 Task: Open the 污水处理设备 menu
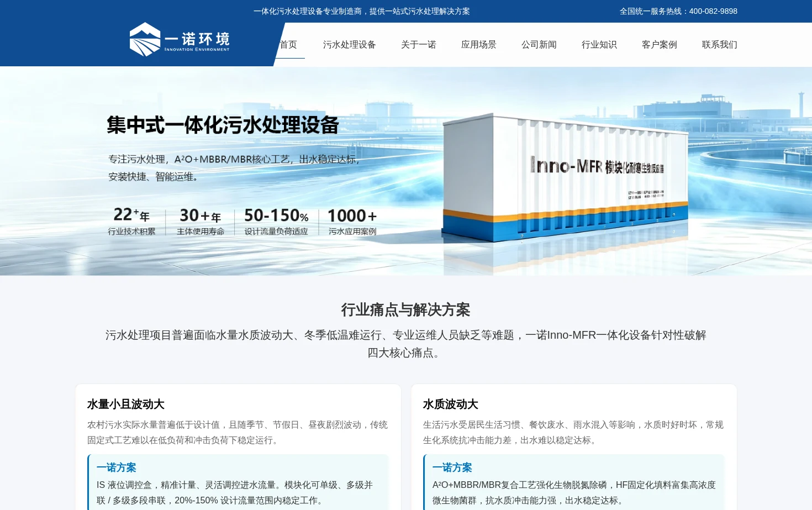point(350,45)
